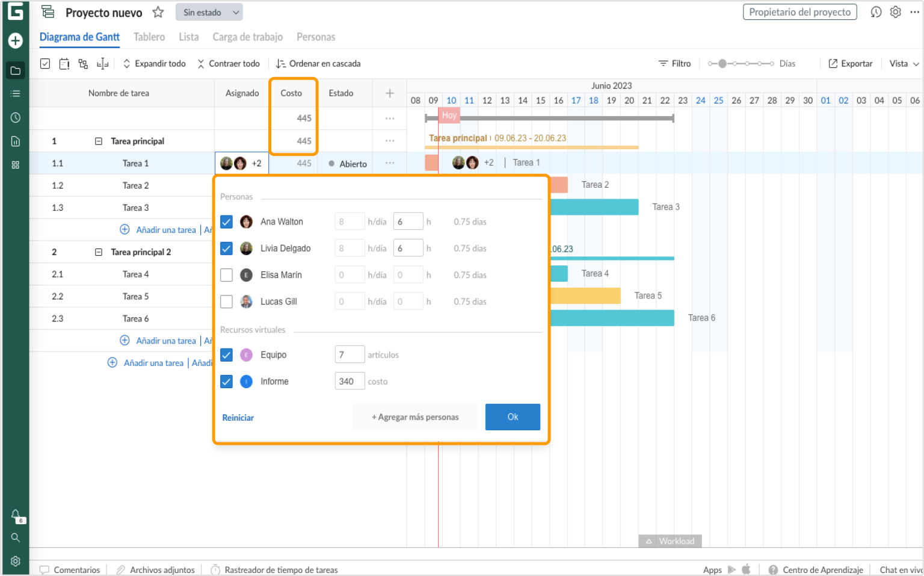Open the Sin estado status dropdown
Screen dimensions: 924x576
[209, 12]
